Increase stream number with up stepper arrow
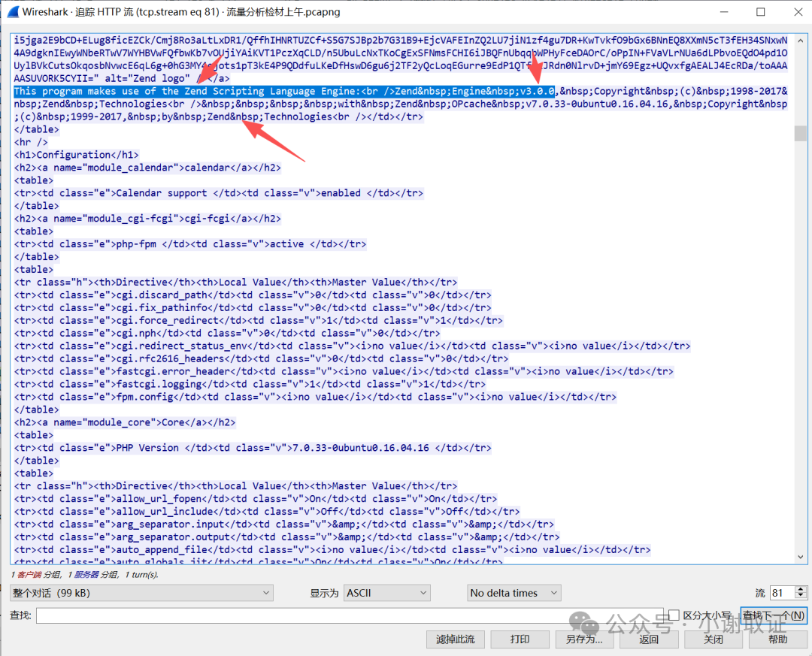812x656 pixels. 801,589
